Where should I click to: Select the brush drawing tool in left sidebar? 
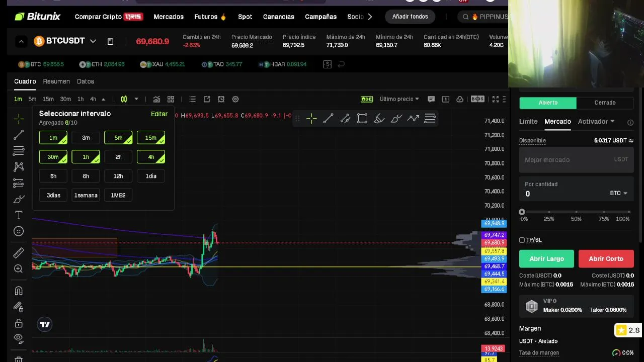click(19, 199)
